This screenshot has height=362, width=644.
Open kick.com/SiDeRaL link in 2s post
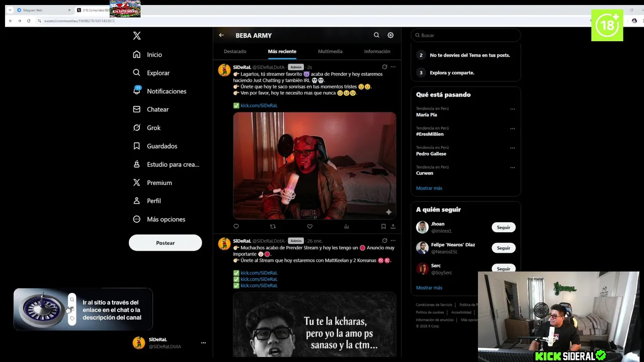pos(259,106)
